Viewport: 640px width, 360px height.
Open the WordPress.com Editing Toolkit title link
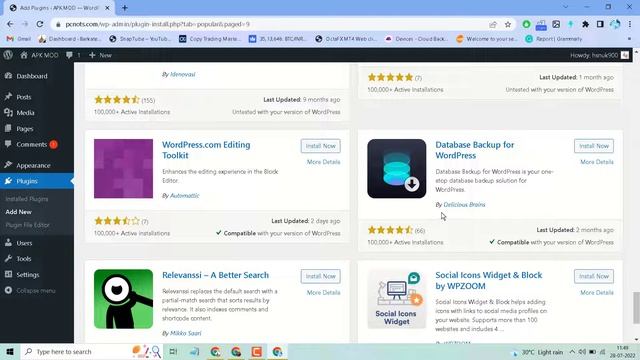[206, 150]
